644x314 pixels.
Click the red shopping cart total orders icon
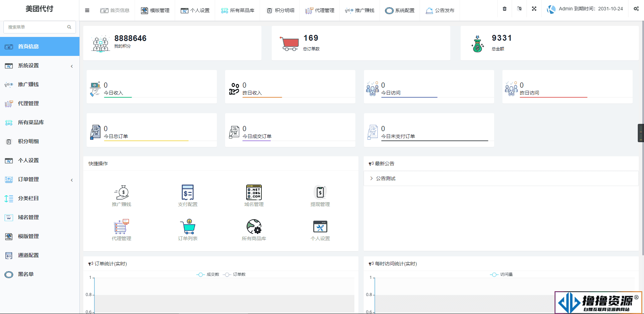pos(289,44)
